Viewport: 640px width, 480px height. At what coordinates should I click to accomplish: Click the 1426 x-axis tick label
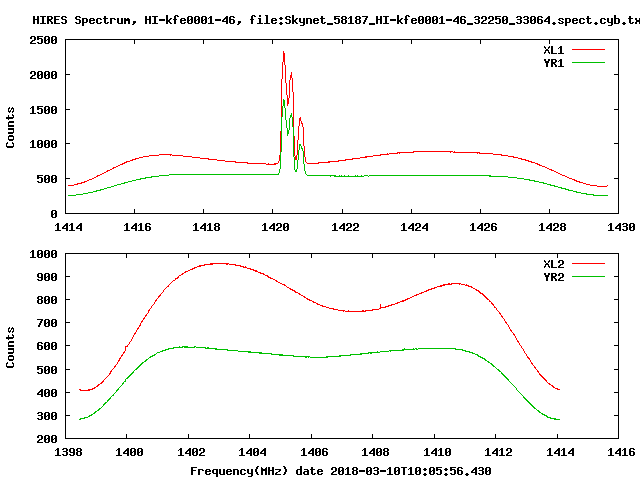click(x=483, y=227)
